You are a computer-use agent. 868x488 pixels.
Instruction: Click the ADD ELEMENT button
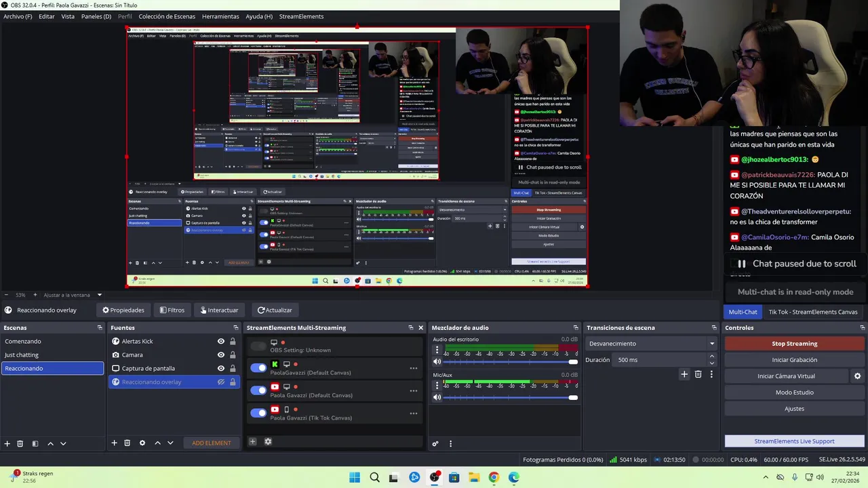[x=212, y=443]
